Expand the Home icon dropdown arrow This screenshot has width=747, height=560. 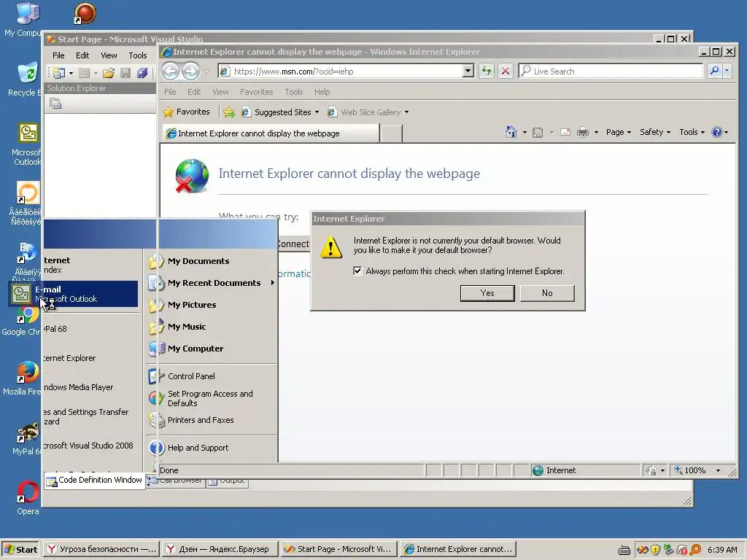[x=525, y=133]
